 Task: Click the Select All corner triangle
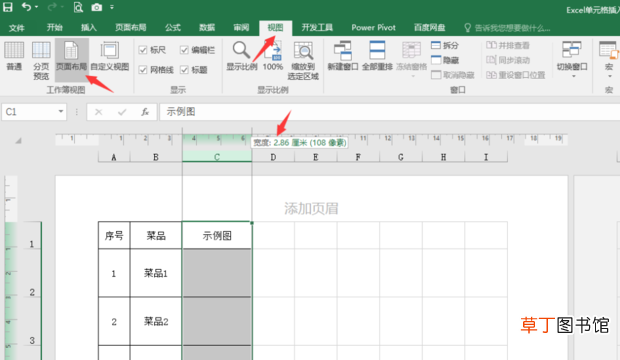18,140
